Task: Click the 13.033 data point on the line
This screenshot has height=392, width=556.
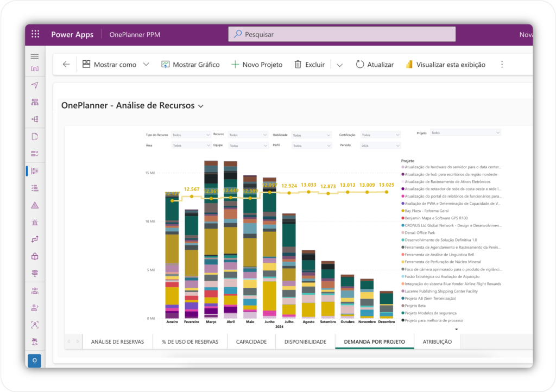Action: click(x=308, y=192)
